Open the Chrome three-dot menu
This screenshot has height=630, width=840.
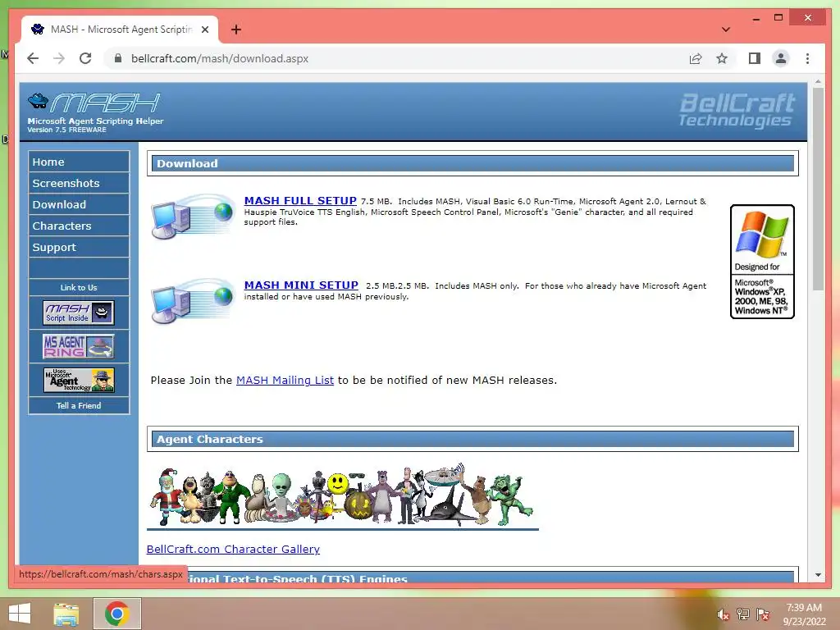(x=807, y=58)
